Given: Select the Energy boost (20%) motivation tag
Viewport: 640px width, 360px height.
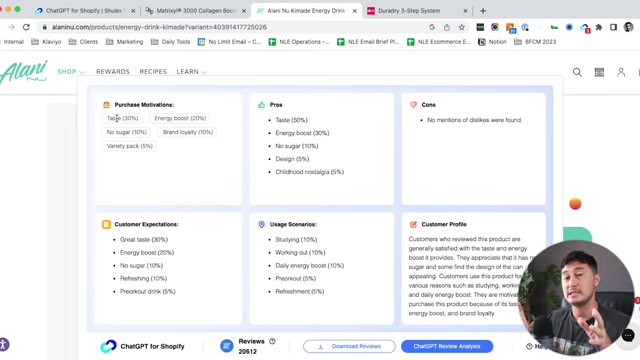Looking at the screenshot, I should pyautogui.click(x=180, y=118).
